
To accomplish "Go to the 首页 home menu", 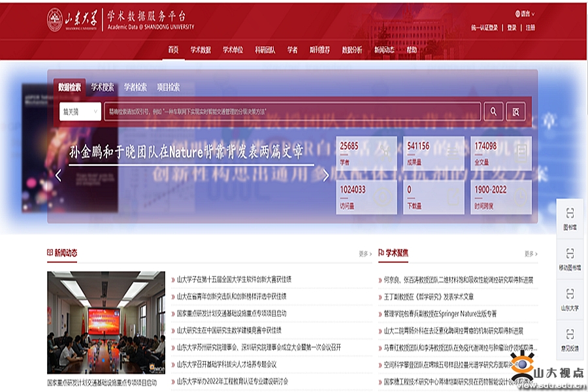I will point(173,50).
